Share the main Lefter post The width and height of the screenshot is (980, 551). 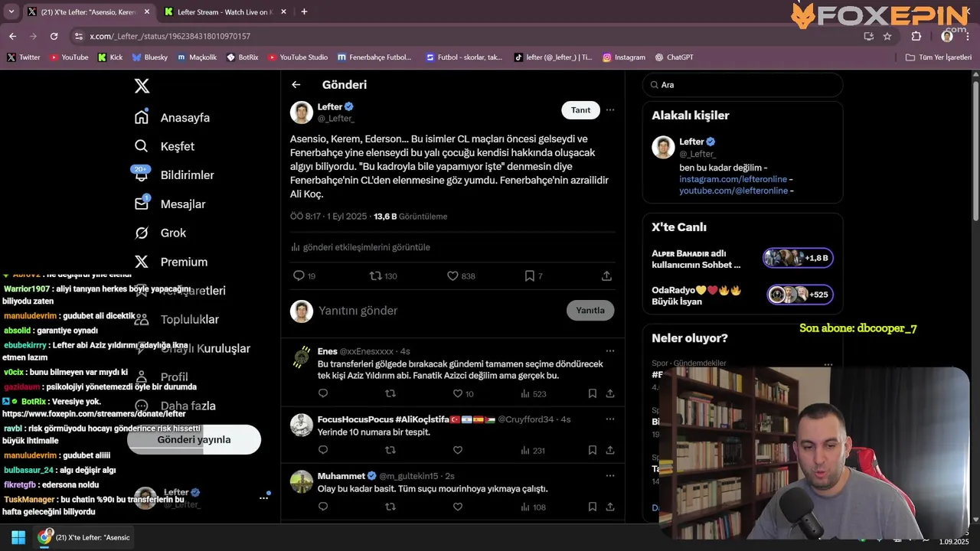tap(606, 275)
